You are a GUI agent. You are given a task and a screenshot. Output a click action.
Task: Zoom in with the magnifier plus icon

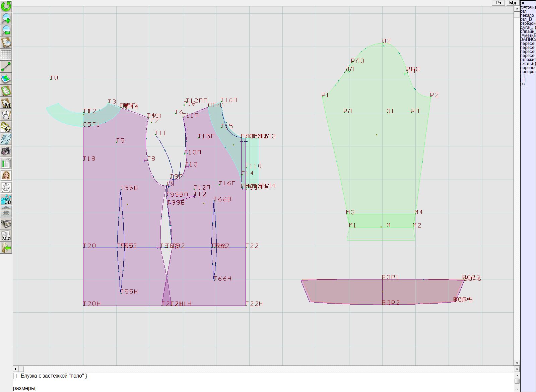click(6, 18)
